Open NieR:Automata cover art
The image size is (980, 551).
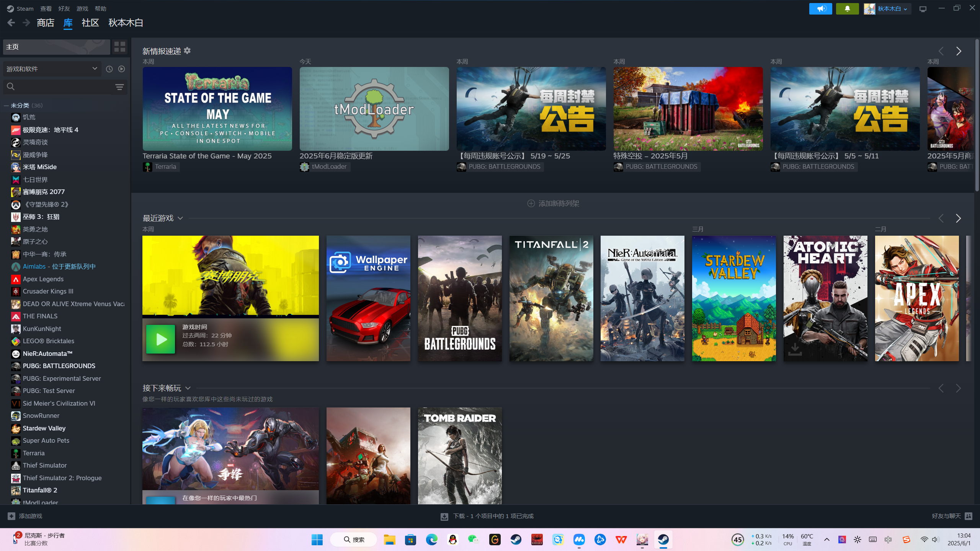(x=642, y=298)
